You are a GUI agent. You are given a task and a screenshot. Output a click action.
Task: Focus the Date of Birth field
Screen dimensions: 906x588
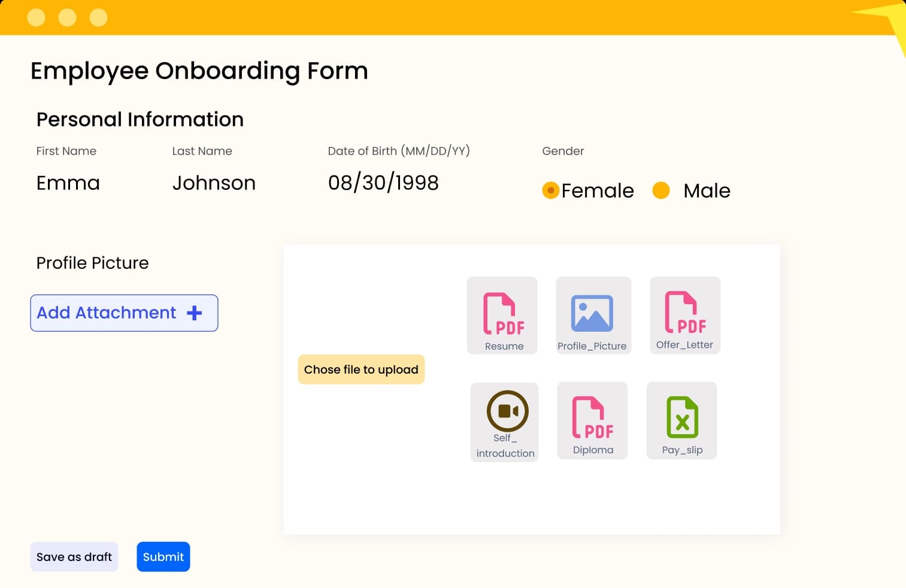coord(383,183)
